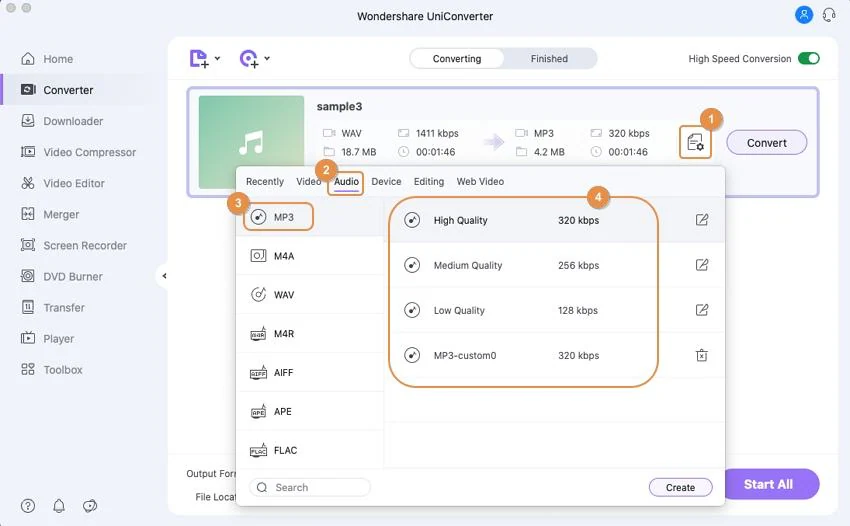Image resolution: width=850 pixels, height=526 pixels.
Task: Choose WAV in the format list
Action: point(310,294)
